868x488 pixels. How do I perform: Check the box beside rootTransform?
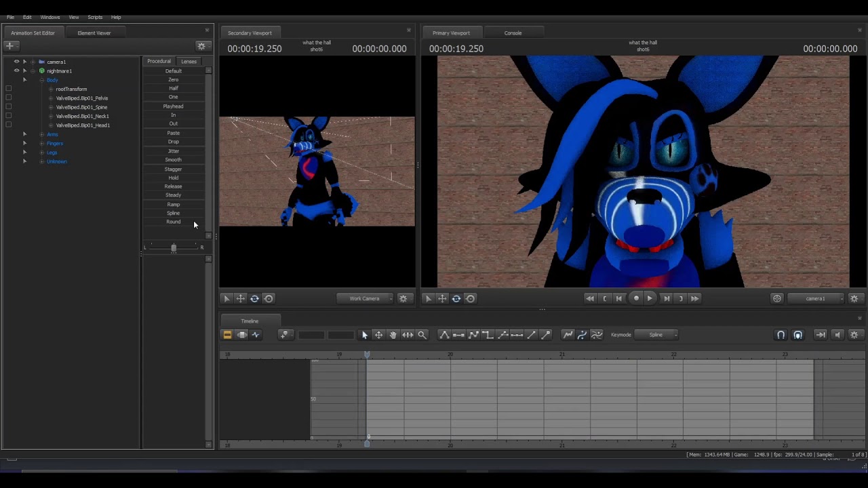8,89
